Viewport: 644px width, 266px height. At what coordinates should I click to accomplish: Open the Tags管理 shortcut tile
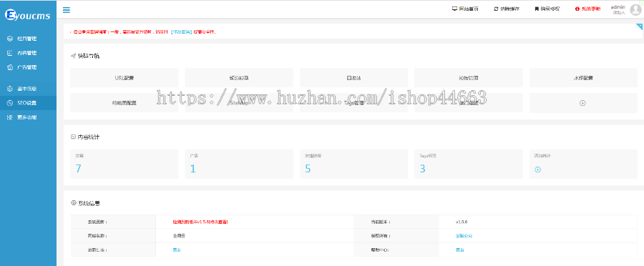point(353,103)
